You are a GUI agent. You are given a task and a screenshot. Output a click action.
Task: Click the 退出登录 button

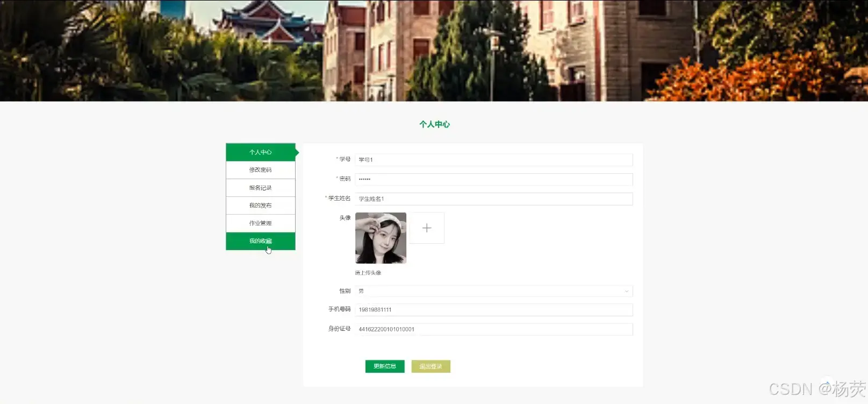[431, 366]
